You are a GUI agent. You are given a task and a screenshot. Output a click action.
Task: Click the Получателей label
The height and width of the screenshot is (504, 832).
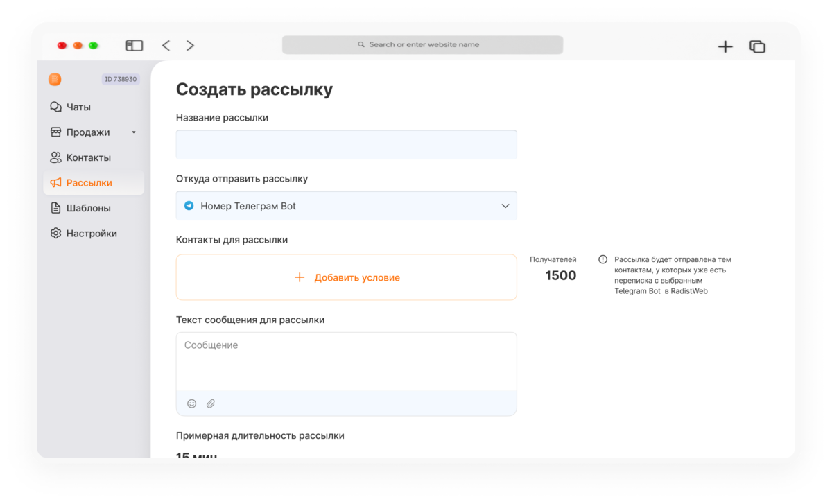553,260
